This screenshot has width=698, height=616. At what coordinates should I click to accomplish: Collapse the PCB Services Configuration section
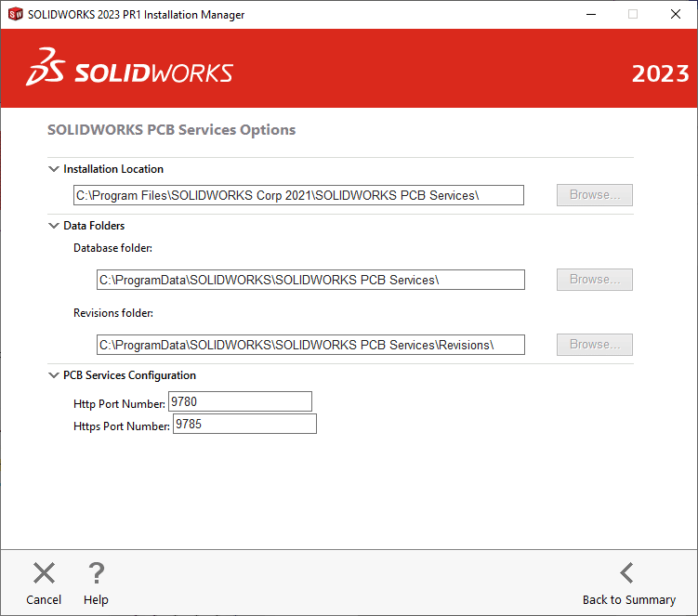(53, 375)
